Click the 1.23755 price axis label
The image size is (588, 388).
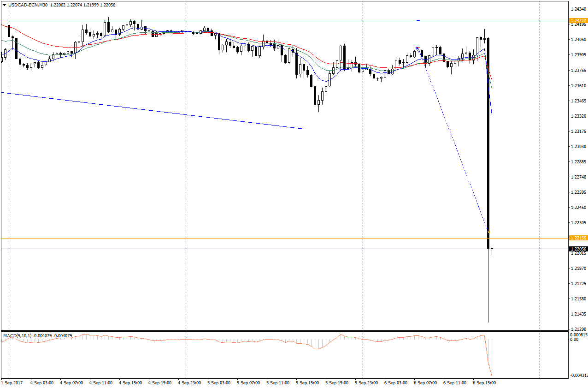click(x=578, y=70)
